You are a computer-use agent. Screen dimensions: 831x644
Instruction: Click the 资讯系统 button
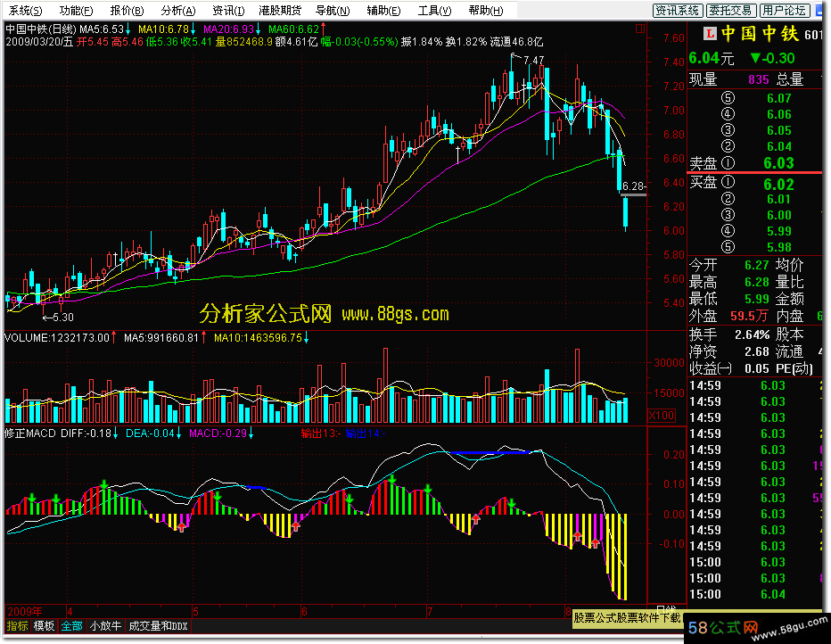coord(678,10)
